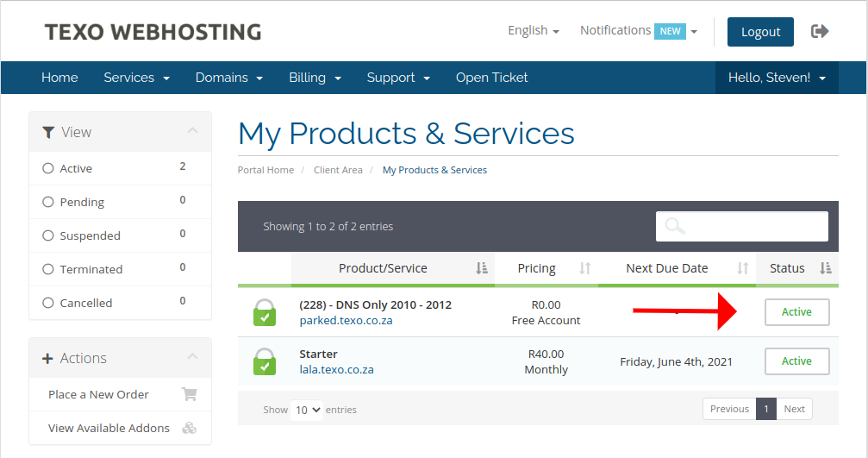Click the Logout button

[760, 32]
